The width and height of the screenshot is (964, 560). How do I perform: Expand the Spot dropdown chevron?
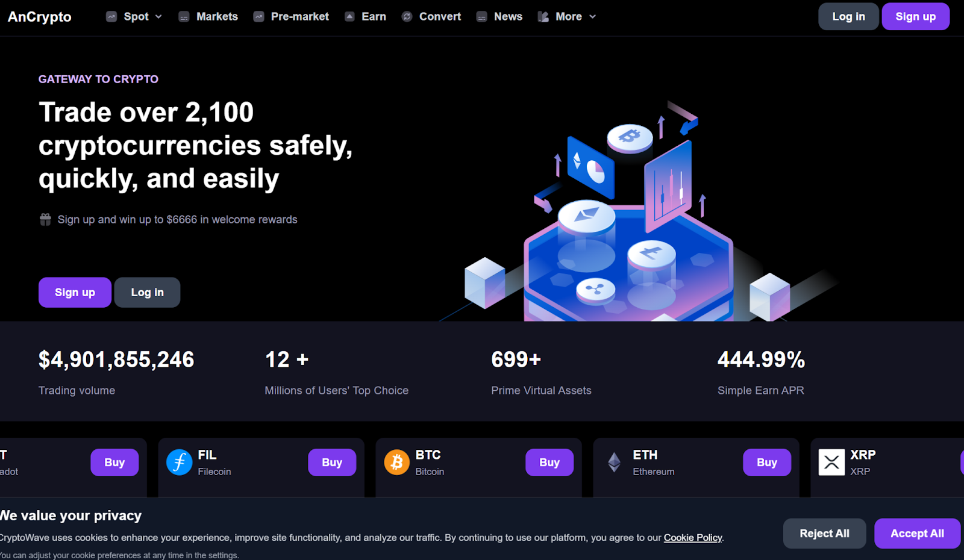158,17
